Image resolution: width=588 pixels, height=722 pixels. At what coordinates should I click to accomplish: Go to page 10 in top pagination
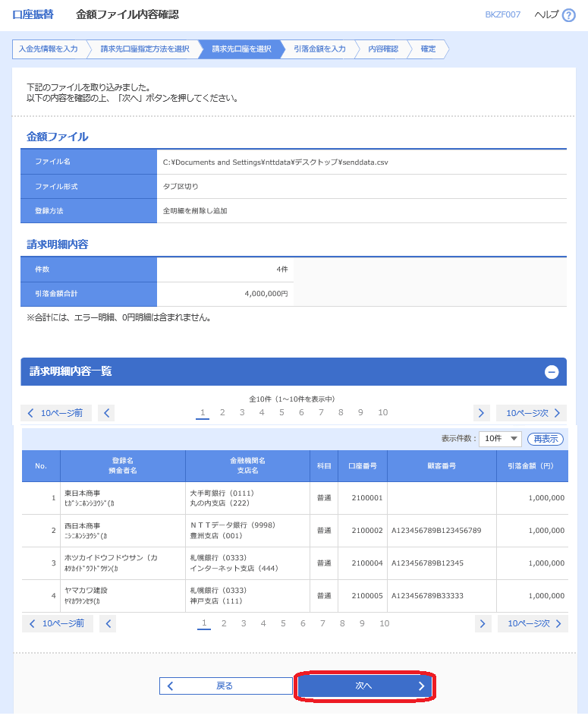pyautogui.click(x=383, y=412)
